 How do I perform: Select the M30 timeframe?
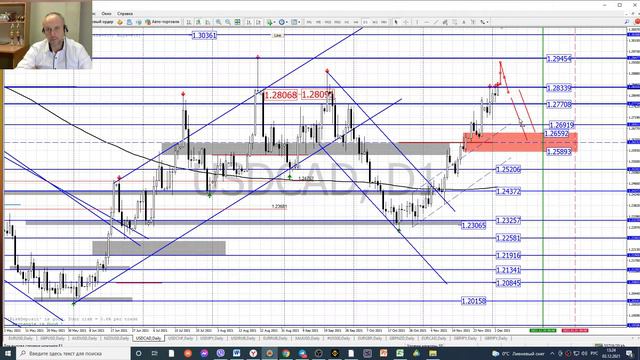(337, 22)
